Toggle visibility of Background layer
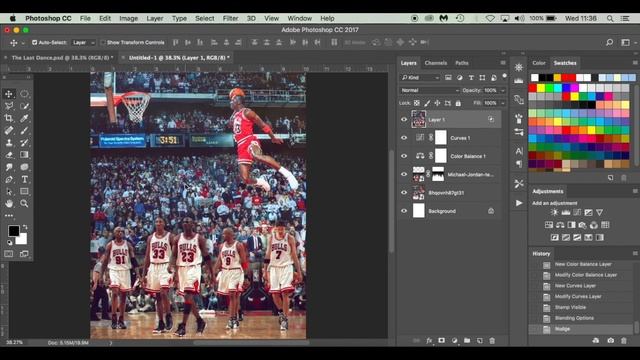The width and height of the screenshot is (640, 360). [x=404, y=211]
